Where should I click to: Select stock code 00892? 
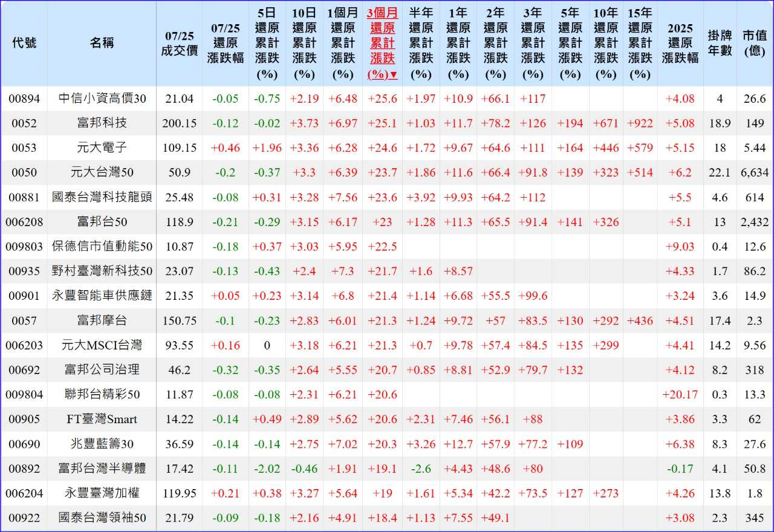click(24, 469)
